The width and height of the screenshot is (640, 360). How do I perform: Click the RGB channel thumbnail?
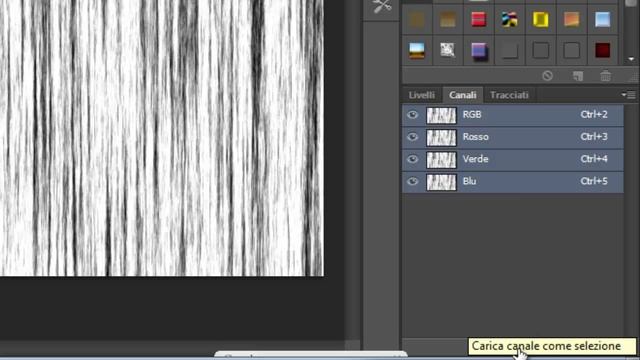[x=441, y=116]
